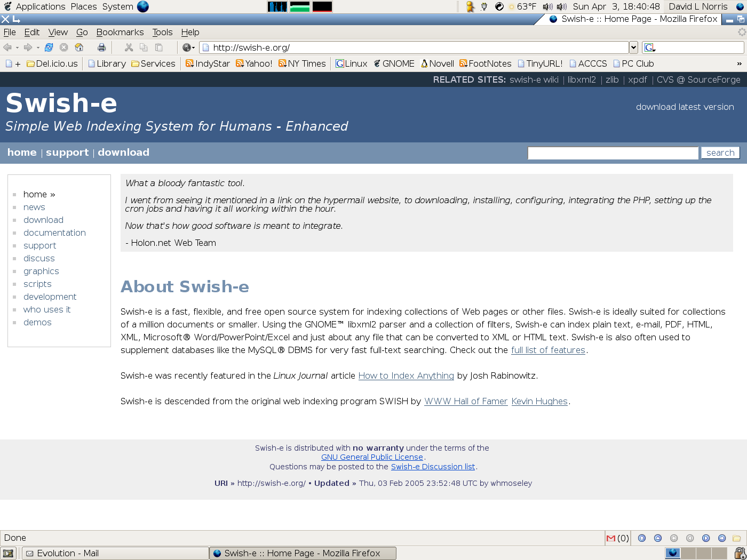Click the Gmail notifier envelope icon

point(611,538)
